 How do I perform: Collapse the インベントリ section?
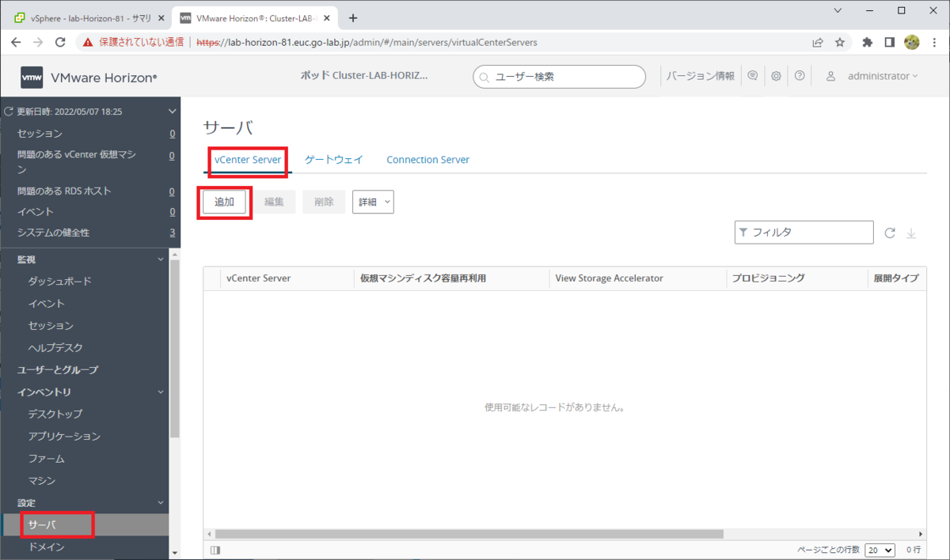click(x=161, y=392)
